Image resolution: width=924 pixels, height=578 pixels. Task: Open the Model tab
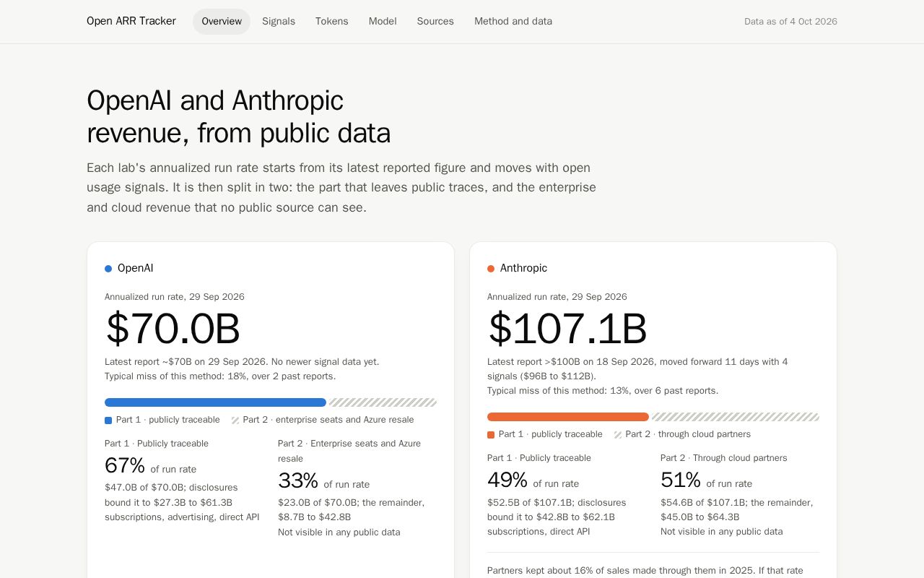click(x=383, y=22)
